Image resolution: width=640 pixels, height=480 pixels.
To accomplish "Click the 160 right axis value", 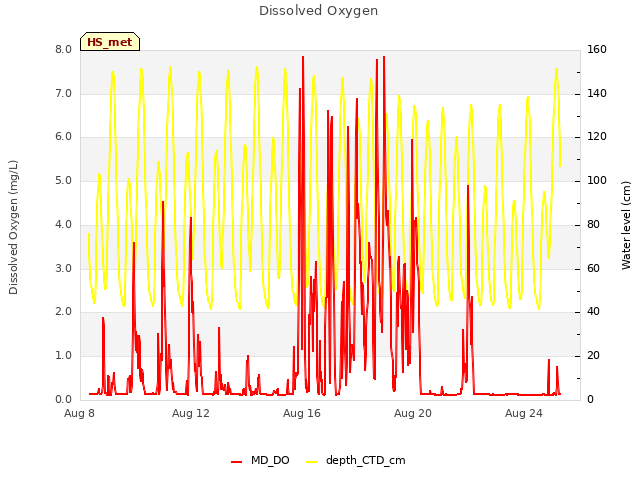I will [x=597, y=49].
